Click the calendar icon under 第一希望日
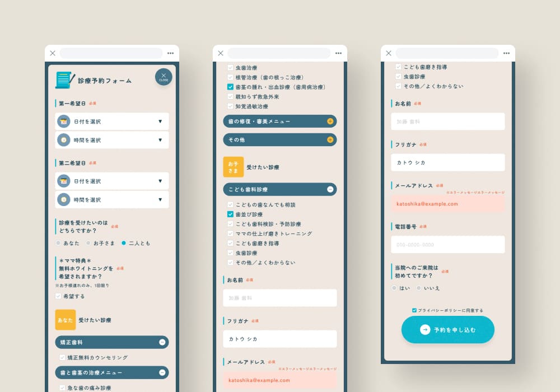This screenshot has width=560, height=392. (x=64, y=122)
